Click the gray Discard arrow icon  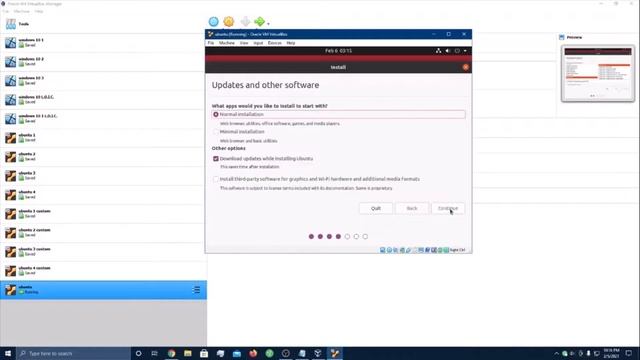tap(245, 22)
